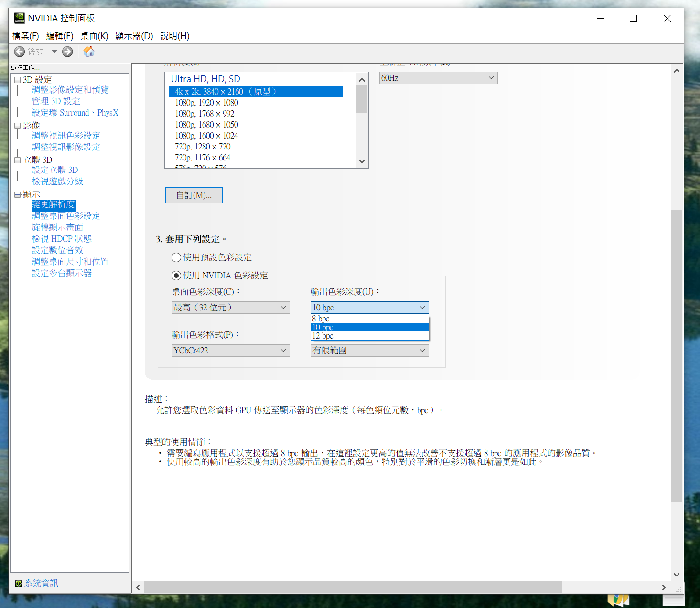Click the 自訂(M)... button
700x608 pixels.
(x=194, y=195)
